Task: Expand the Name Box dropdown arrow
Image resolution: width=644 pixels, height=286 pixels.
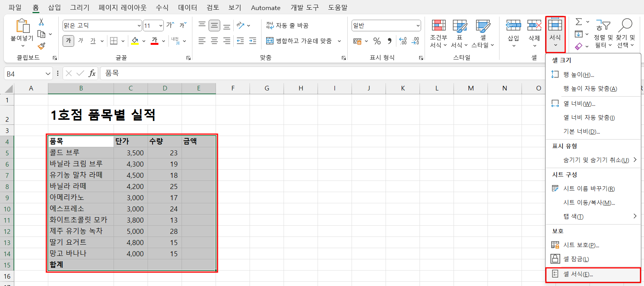Action: coord(48,73)
